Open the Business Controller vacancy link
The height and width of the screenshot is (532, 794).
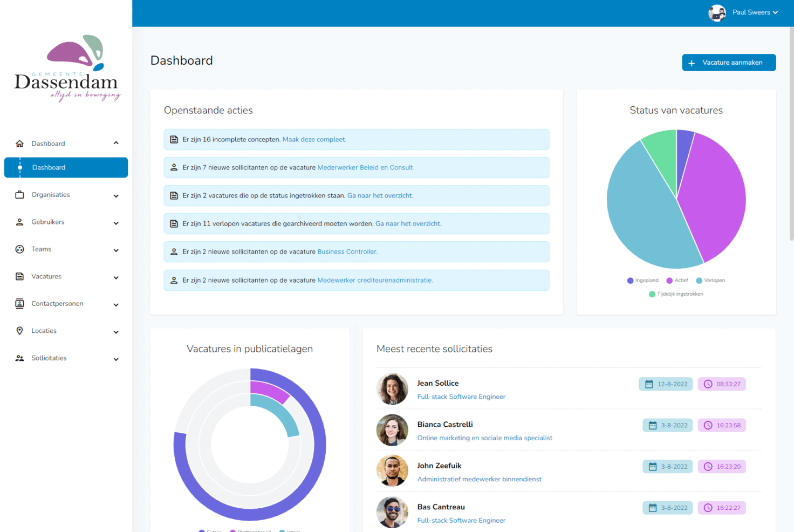tap(346, 251)
